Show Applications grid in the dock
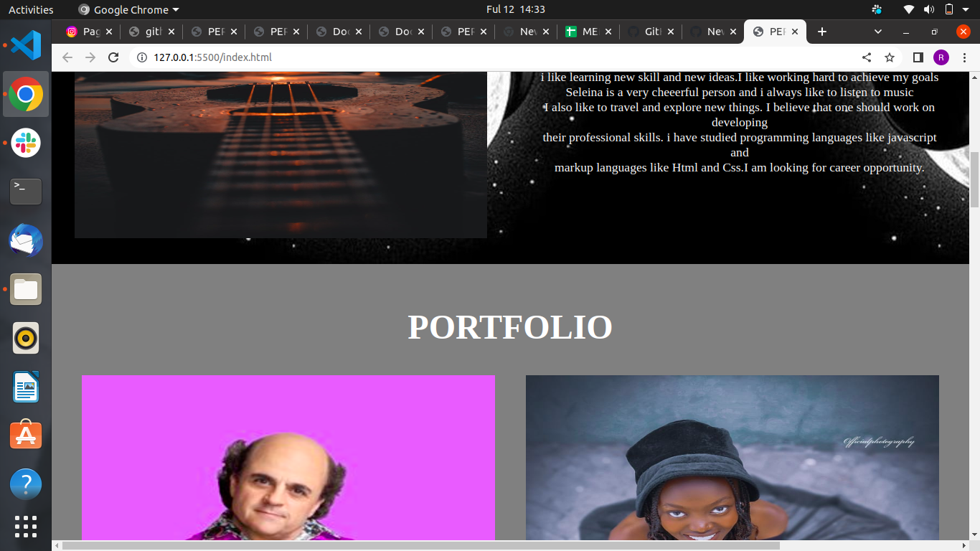This screenshot has width=980, height=551. pyautogui.click(x=26, y=526)
